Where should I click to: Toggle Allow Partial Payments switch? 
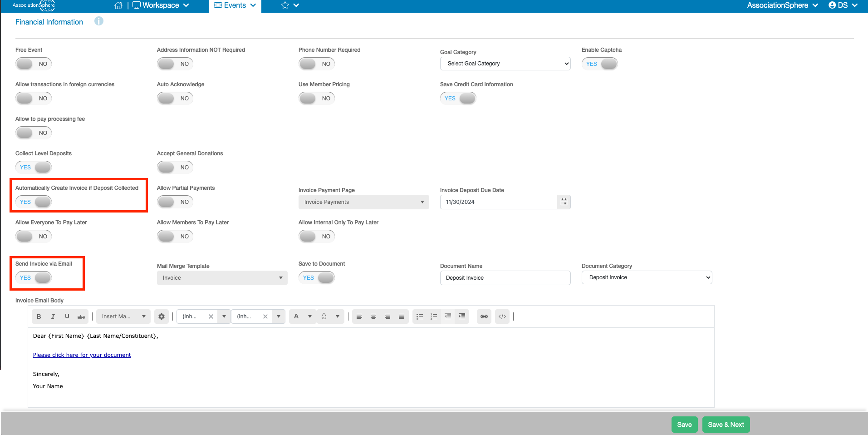[x=175, y=202]
